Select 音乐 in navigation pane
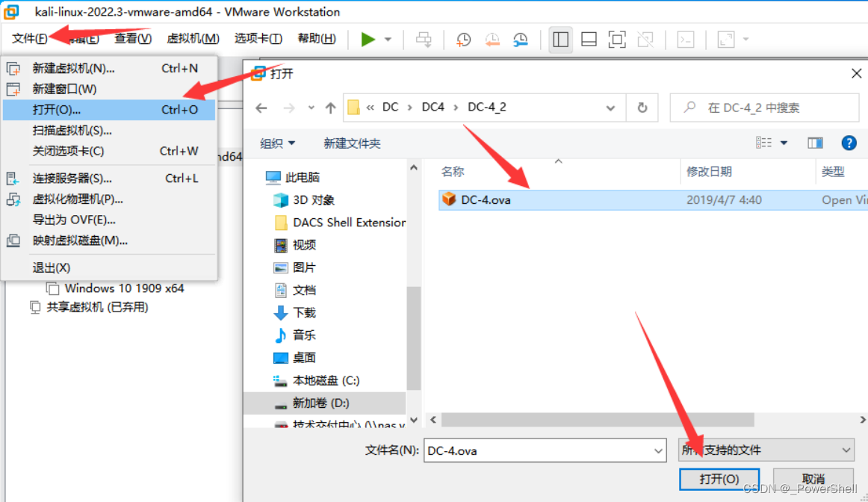Viewport: 868px width, 502px height. [294, 335]
